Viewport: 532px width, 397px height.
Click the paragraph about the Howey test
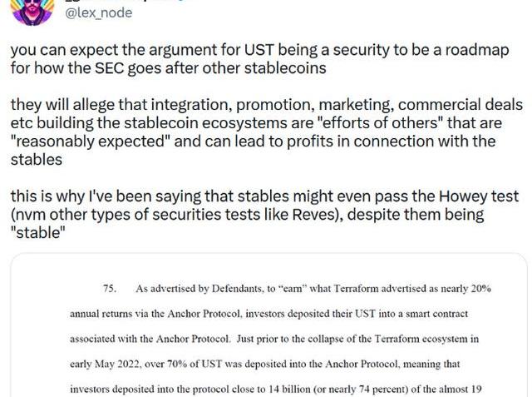coord(264,214)
